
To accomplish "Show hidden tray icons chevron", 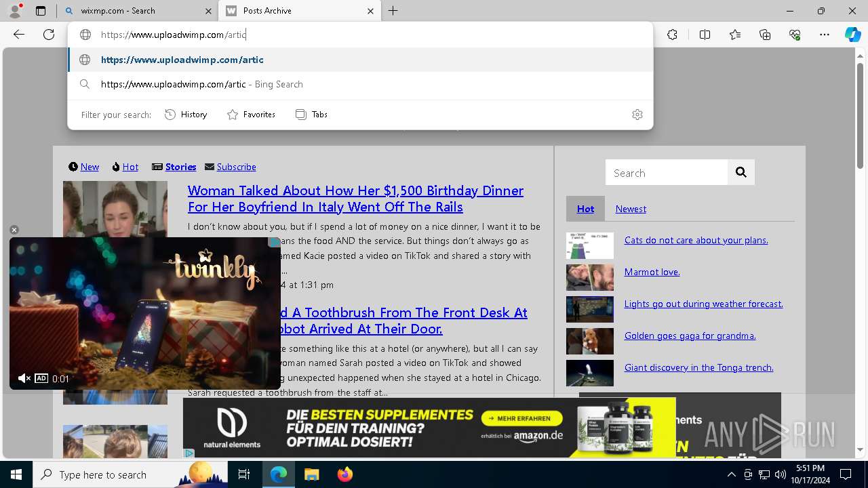I will click(731, 474).
